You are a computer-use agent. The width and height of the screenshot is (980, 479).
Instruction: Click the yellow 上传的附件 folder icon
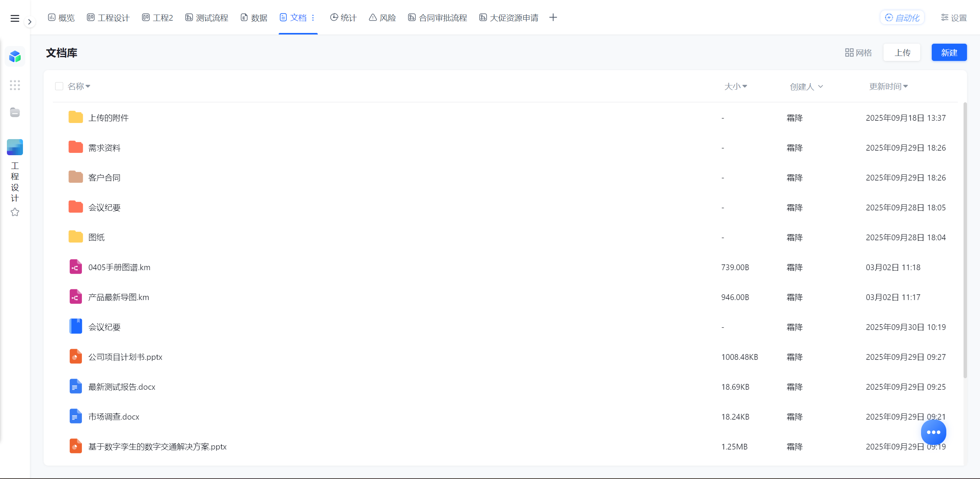(76, 117)
